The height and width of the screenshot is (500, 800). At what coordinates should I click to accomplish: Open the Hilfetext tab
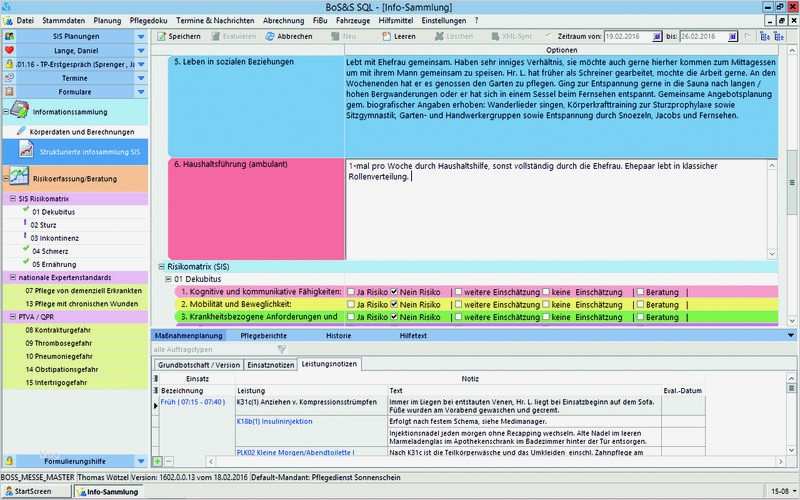(413, 336)
